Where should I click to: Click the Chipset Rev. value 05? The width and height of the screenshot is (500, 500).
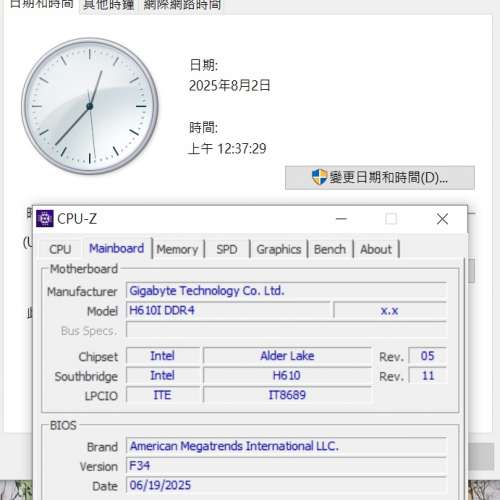coord(427,356)
